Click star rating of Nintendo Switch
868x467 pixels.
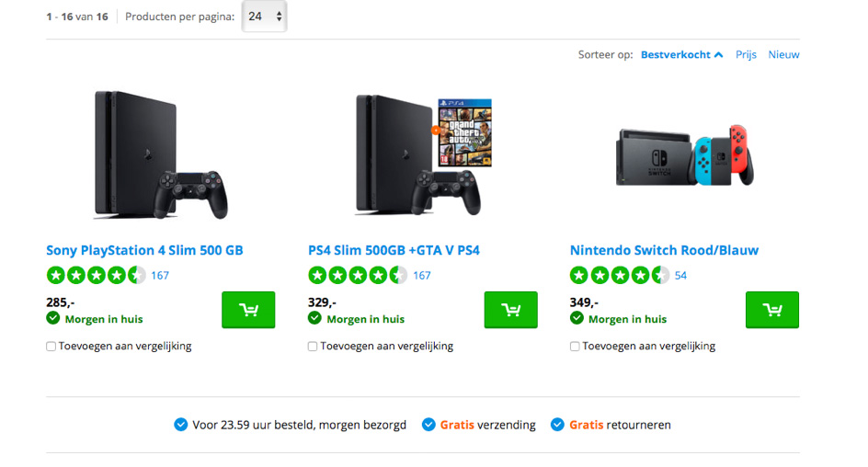[620, 275]
